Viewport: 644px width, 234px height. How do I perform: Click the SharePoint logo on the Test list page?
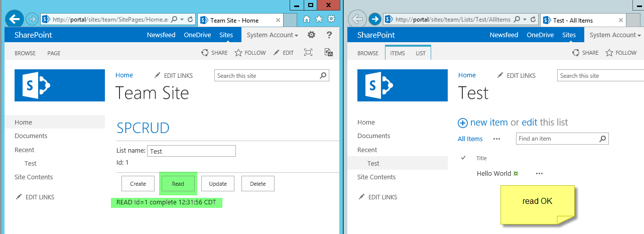[x=402, y=86]
